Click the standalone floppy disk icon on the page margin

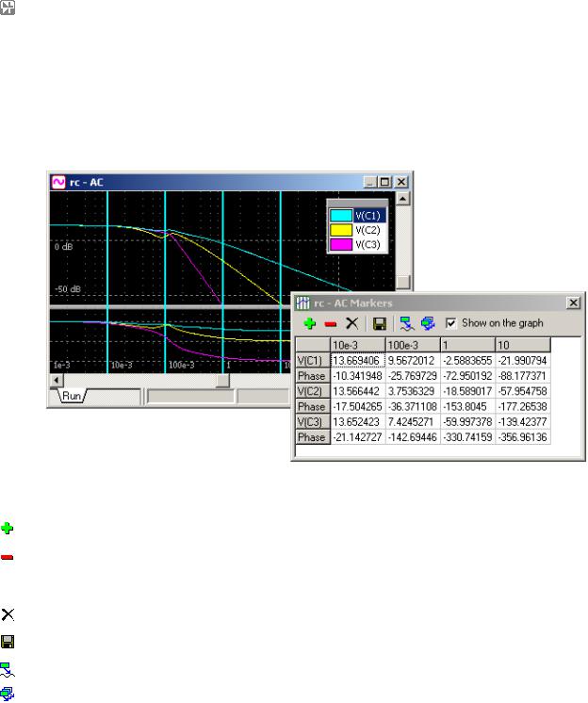click(8, 642)
